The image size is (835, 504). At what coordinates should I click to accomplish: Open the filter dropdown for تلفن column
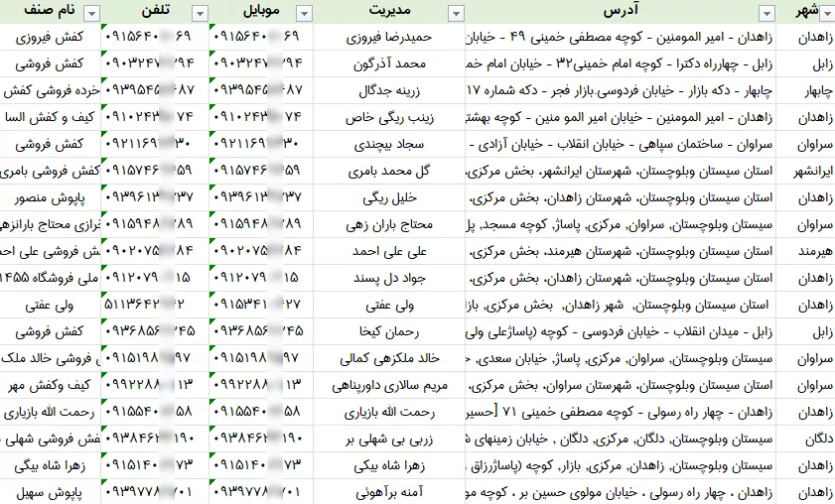tap(200, 13)
